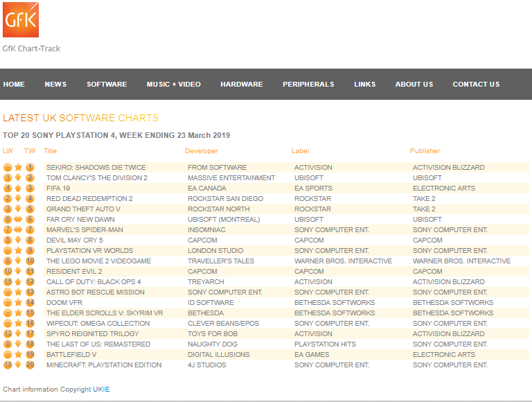Image resolution: width=532 pixels, height=402 pixels.
Task: Click last-week rank badge 15 for Call of Duty
Action: [x=8, y=281]
